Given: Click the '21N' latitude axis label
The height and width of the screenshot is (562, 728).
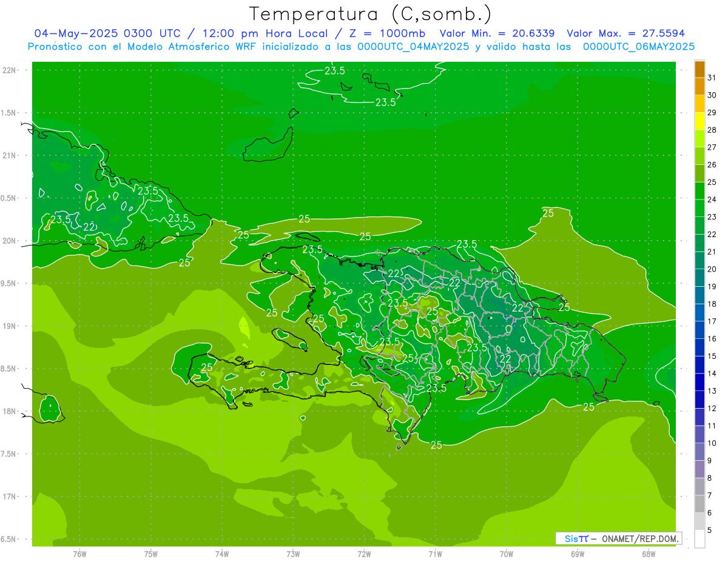Looking at the screenshot, I should pyautogui.click(x=9, y=156).
